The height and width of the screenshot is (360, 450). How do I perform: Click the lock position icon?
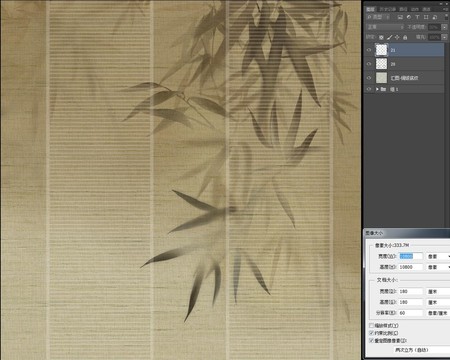click(x=397, y=37)
